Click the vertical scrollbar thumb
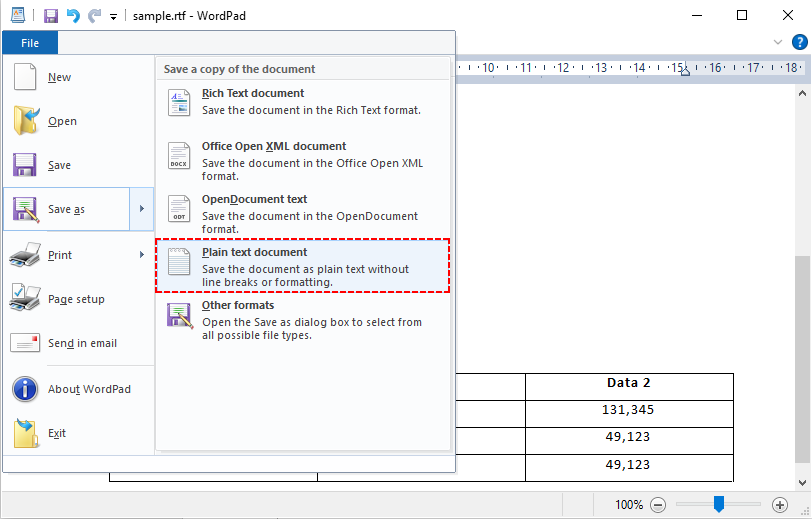Image resolution: width=812 pixels, height=519 pixels. (x=802, y=358)
